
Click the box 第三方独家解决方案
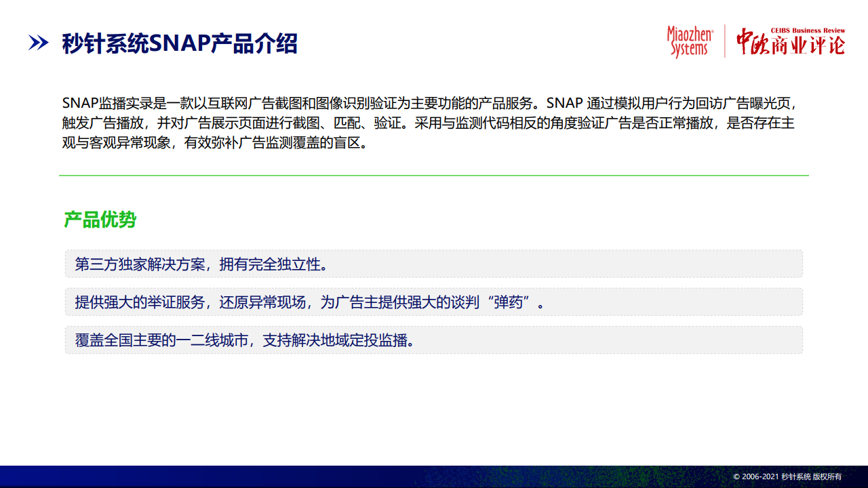coord(434,264)
